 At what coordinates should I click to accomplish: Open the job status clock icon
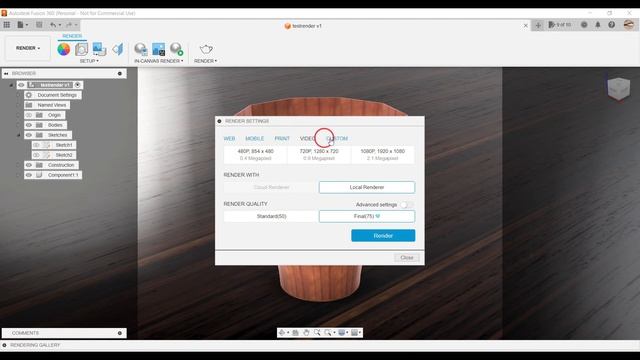pyautogui.click(x=584, y=25)
